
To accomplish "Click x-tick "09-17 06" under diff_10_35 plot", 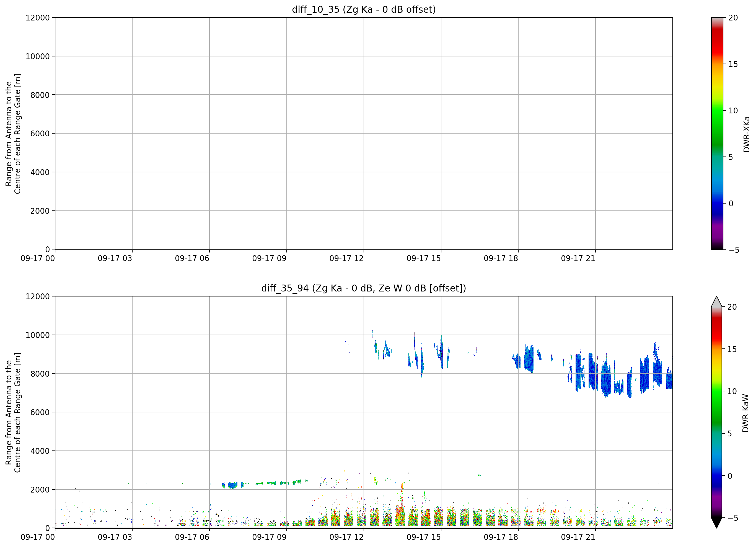I will [192, 258].
